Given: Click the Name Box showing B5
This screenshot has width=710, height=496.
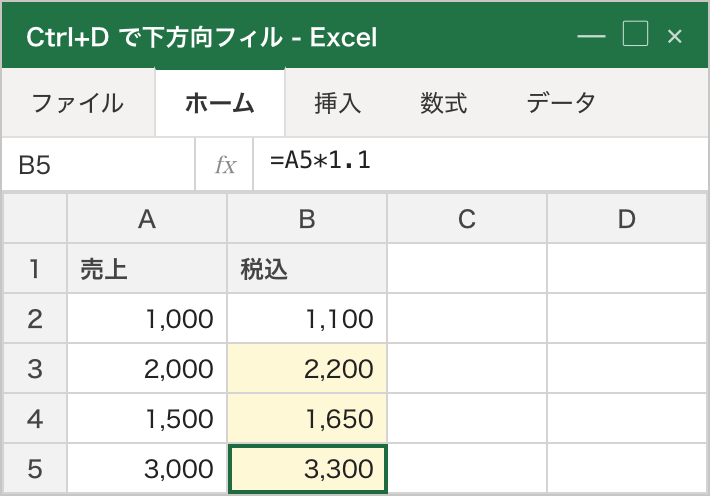Looking at the screenshot, I should (x=98, y=164).
